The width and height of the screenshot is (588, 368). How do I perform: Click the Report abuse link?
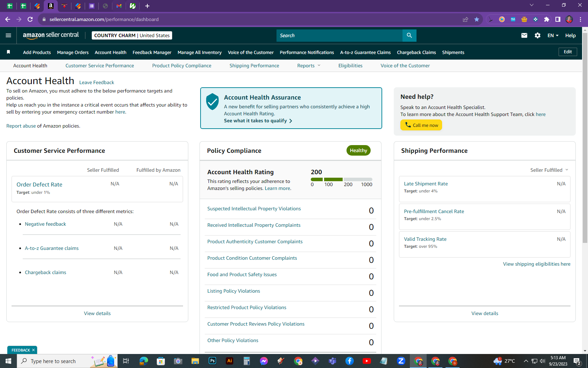click(x=21, y=126)
